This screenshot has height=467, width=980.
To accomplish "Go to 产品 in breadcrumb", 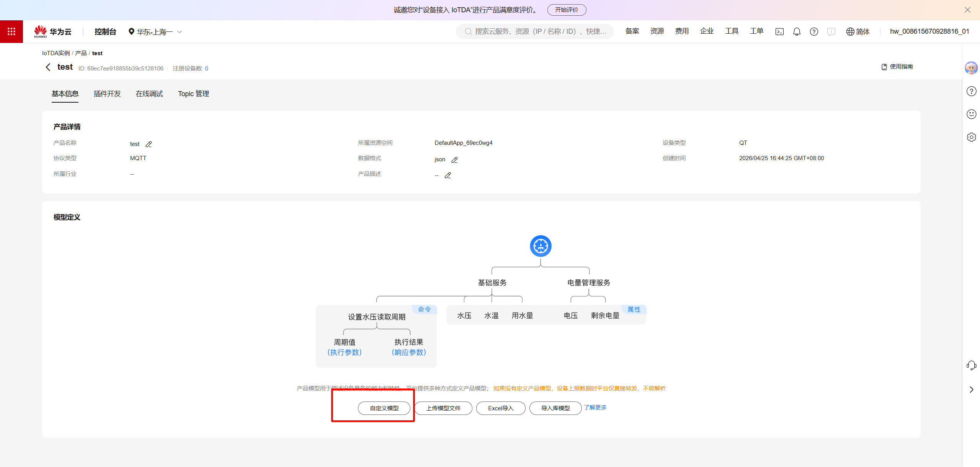I will coord(81,53).
